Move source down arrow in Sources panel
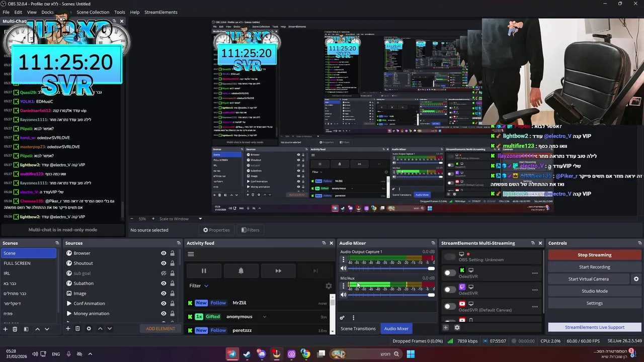Image resolution: width=644 pixels, height=362 pixels. tap(109, 329)
